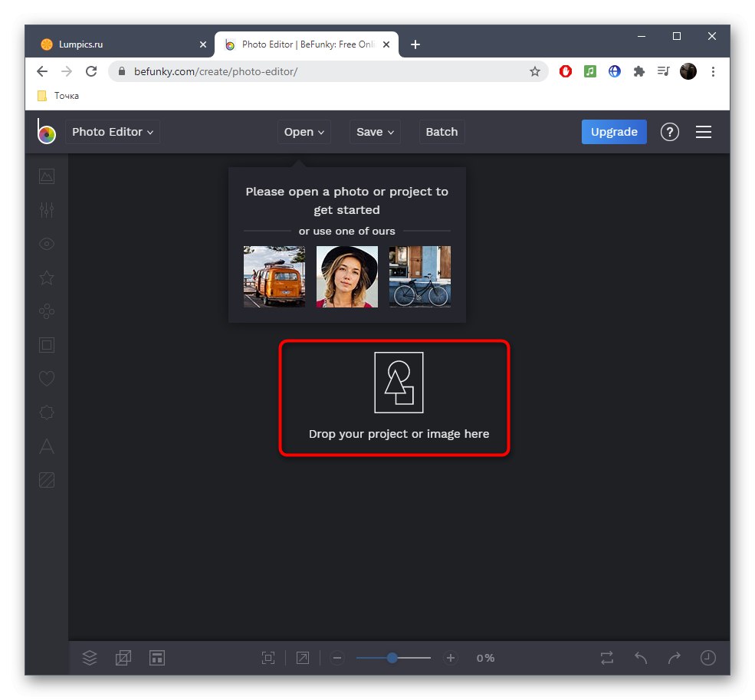Click the address bar with befunky.com URL

[327, 71]
